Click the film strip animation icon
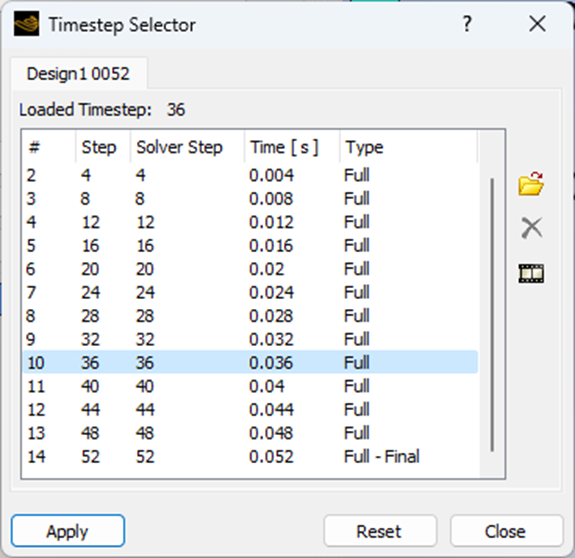575x558 pixels. (531, 273)
